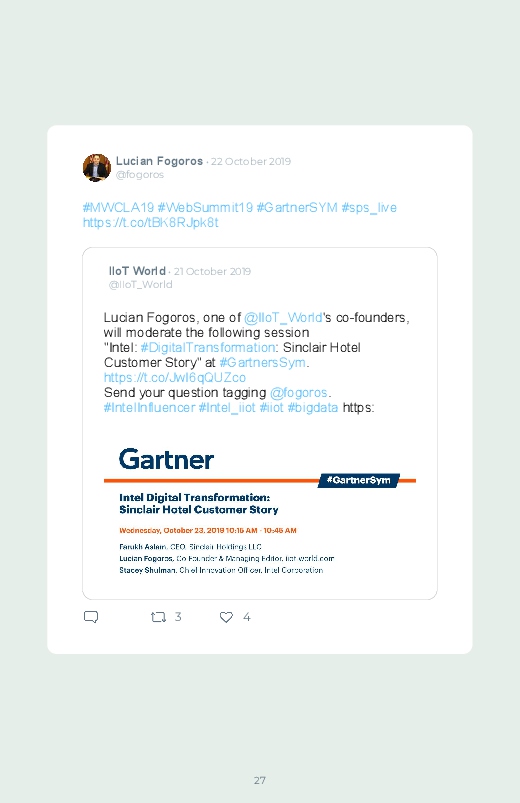This screenshot has height=803, width=520.
Task: Click the reply speech bubble icon
Action: 91,617
